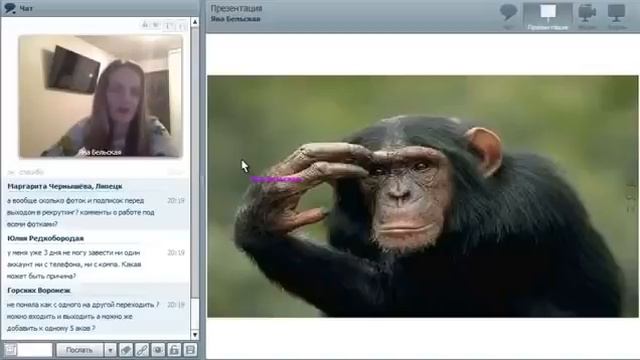Click the eraser icon in chat toolbar
Image resolution: width=640 pixels, height=360 pixels.
click(x=126, y=350)
